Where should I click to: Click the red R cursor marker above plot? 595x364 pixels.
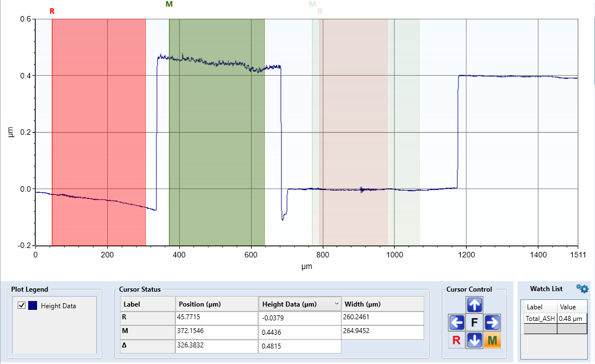[x=52, y=12]
